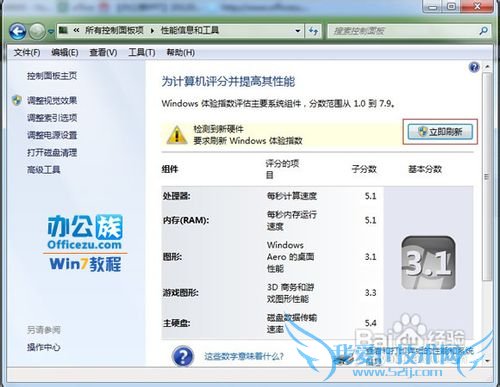Click the 所有控制面板项 breadcrumb
The image size is (500, 387).
[x=114, y=30]
